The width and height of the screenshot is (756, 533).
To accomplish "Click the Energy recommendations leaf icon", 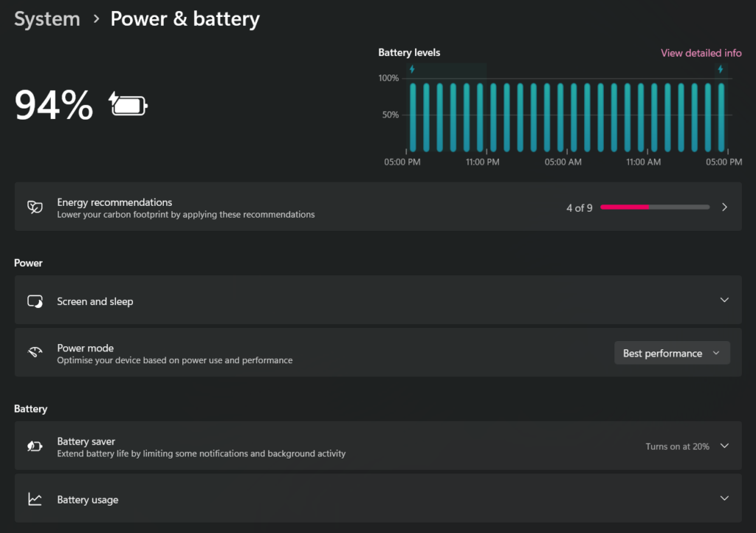I will tap(35, 207).
